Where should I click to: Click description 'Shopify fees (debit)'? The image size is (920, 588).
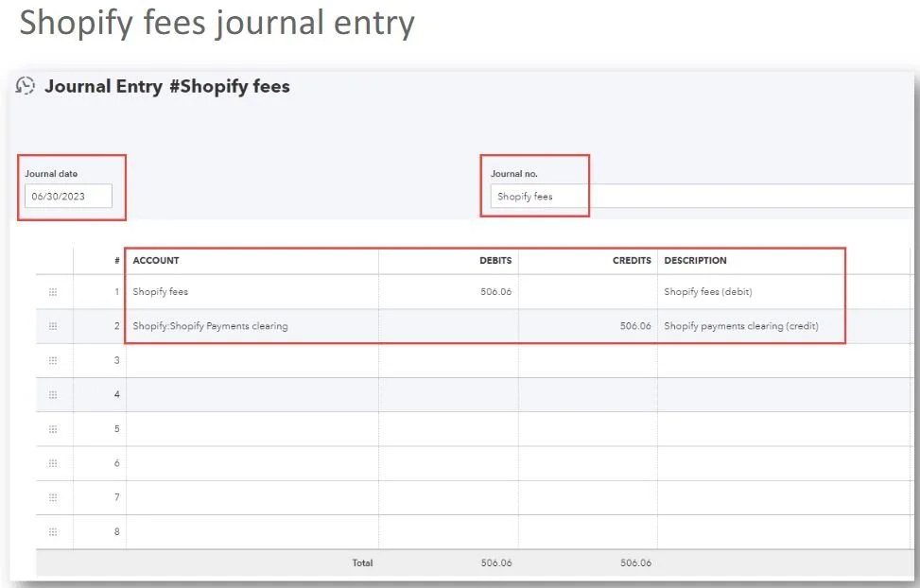click(707, 292)
